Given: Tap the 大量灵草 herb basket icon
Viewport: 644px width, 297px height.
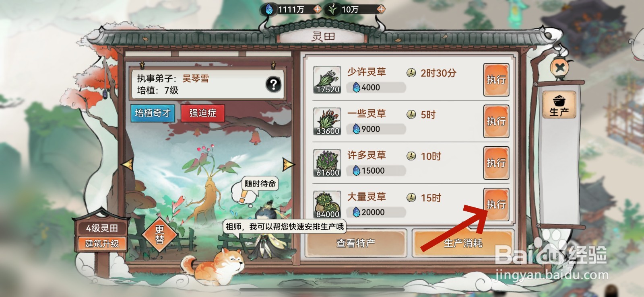Looking at the screenshot, I should pos(327,205).
